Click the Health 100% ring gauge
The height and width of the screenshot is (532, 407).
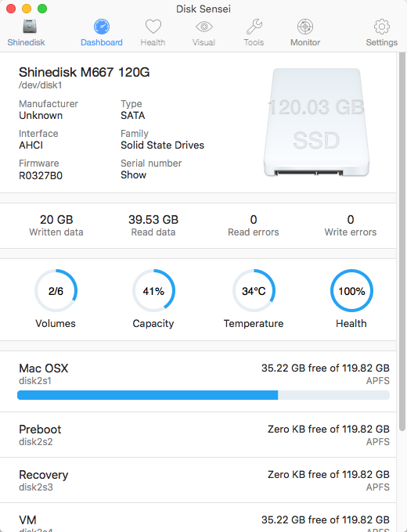coord(351,291)
